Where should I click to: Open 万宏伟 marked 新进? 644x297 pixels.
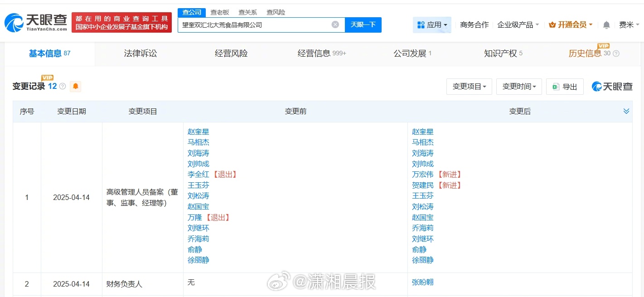pos(423,175)
